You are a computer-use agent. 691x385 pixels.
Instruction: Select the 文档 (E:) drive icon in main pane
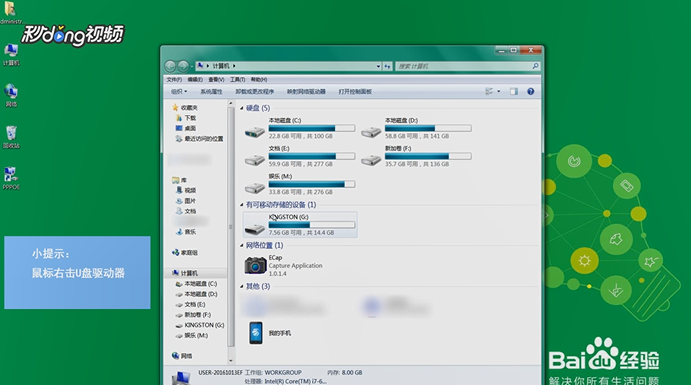click(x=255, y=159)
